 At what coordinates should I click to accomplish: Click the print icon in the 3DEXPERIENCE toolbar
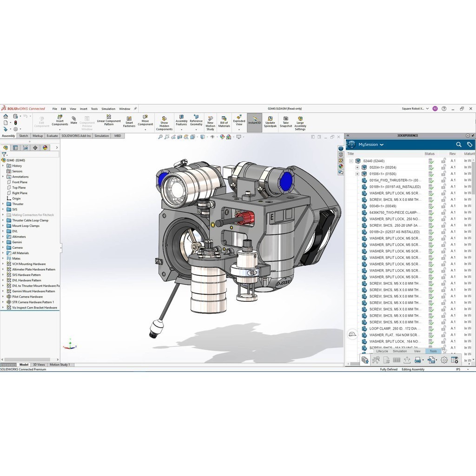417,360
